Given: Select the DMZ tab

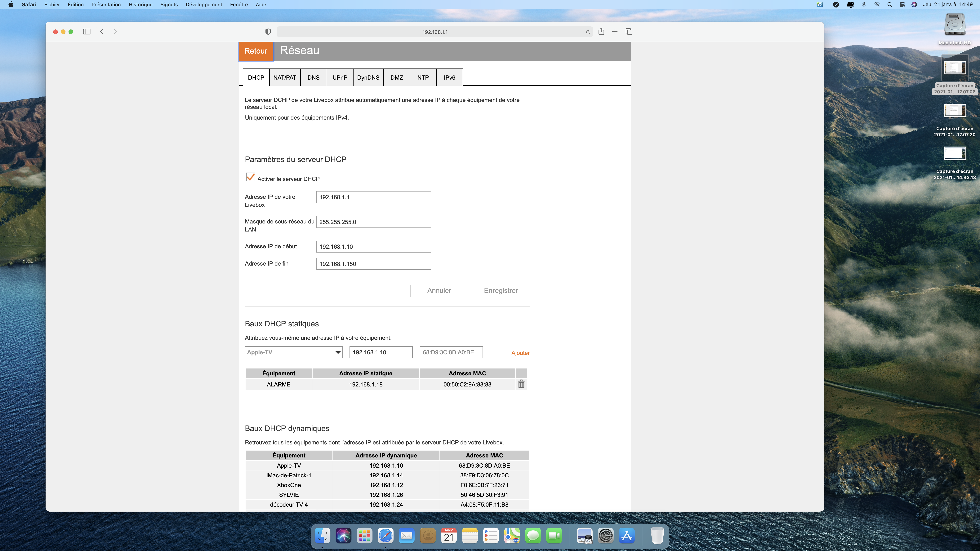Looking at the screenshot, I should (396, 77).
